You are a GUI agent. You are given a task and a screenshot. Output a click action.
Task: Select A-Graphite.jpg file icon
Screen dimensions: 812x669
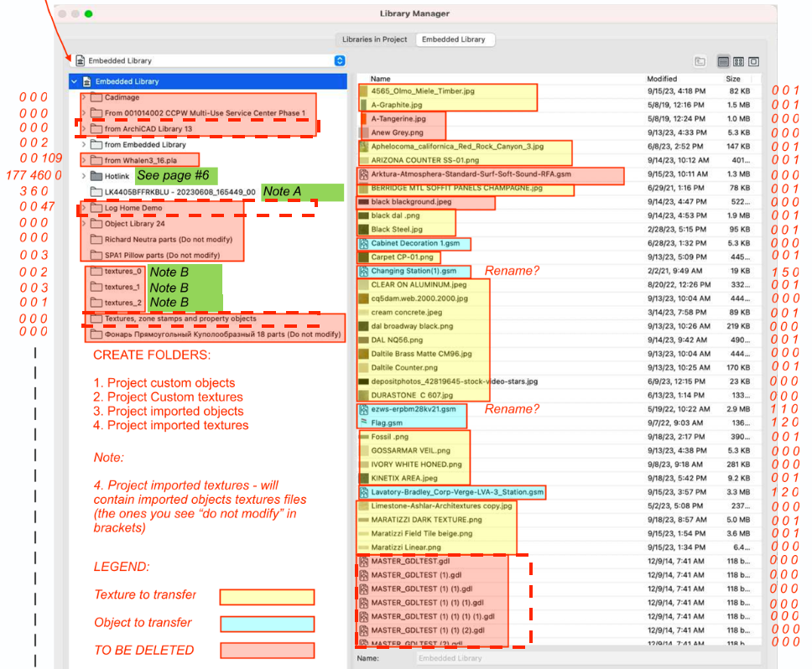pyautogui.click(x=363, y=105)
